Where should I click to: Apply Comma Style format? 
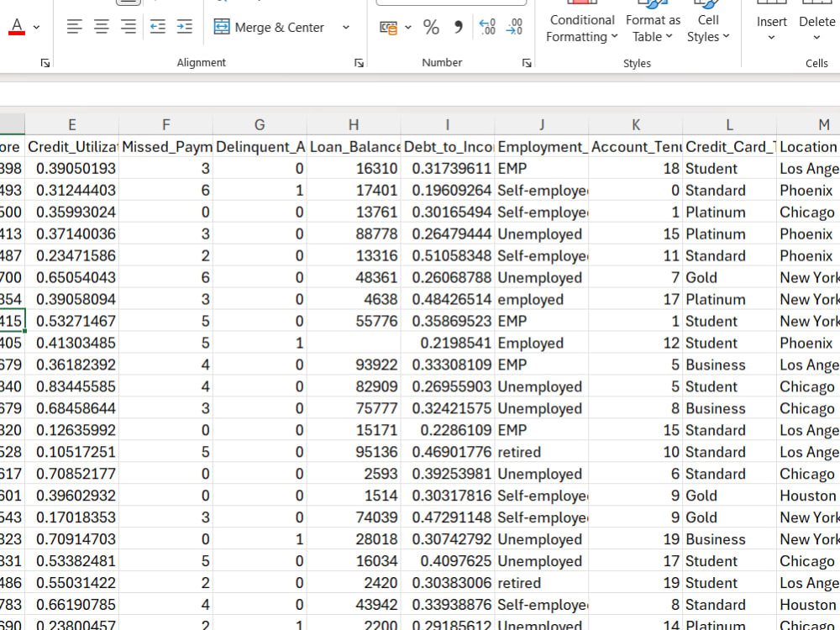[458, 27]
